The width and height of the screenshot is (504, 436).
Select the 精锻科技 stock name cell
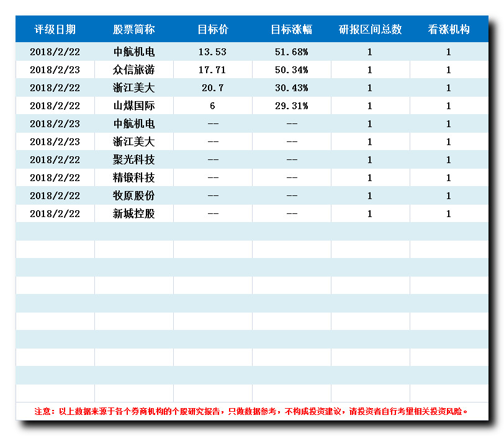[133, 177]
